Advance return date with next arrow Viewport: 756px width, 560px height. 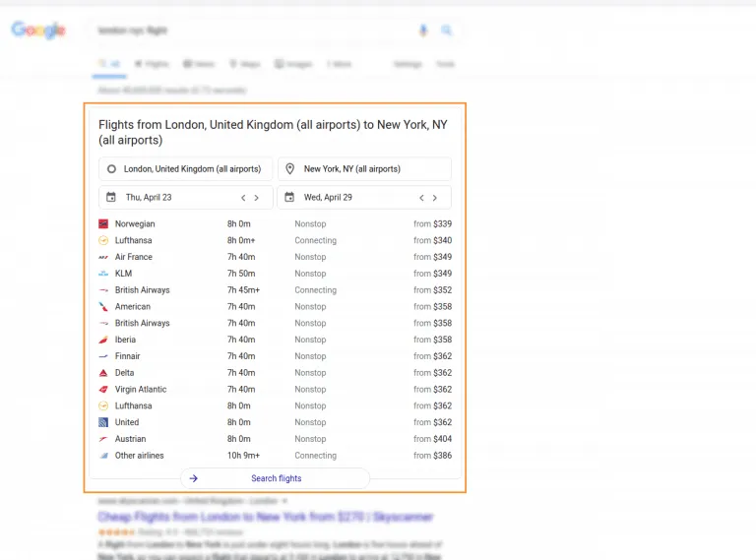pyautogui.click(x=435, y=198)
